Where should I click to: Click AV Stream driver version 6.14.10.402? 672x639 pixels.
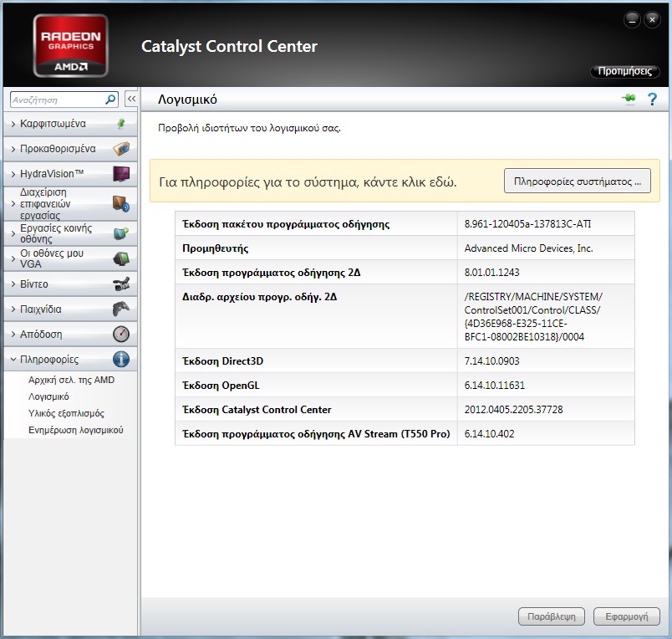coord(489,433)
